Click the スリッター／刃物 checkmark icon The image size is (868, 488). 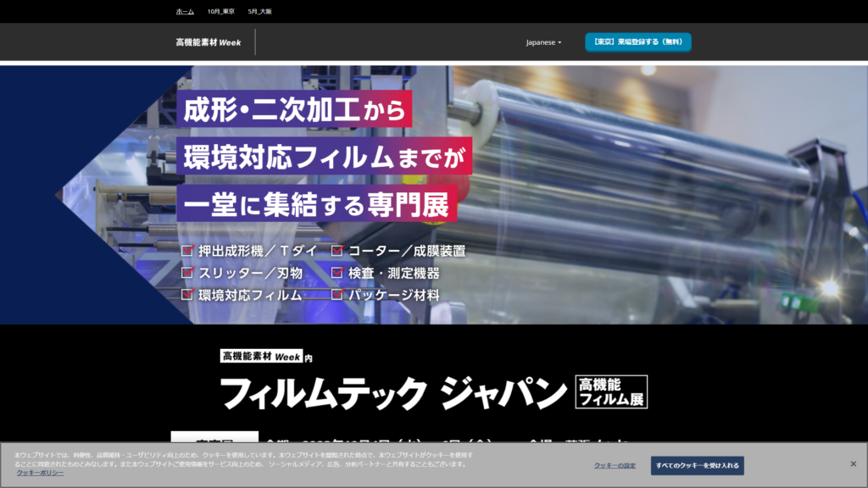click(187, 273)
